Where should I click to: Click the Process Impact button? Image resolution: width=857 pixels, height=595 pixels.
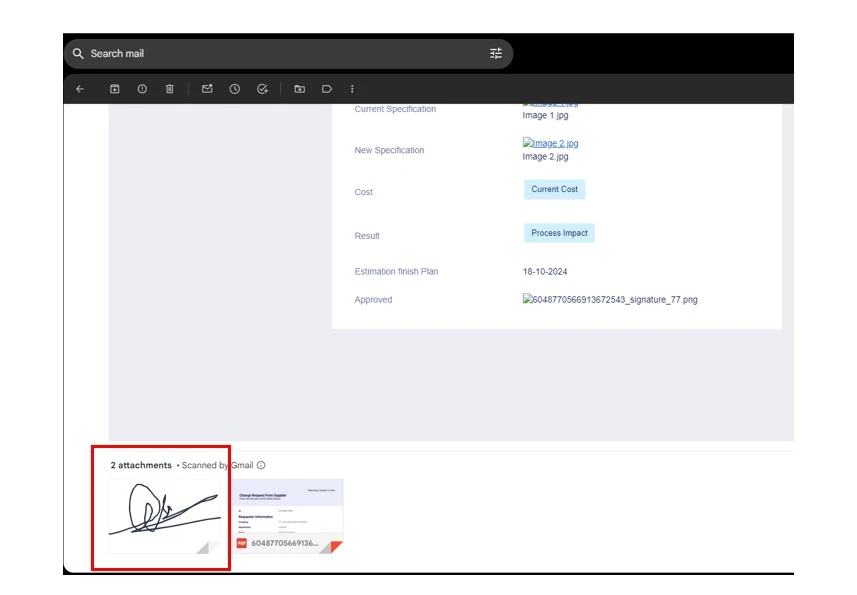coord(559,232)
